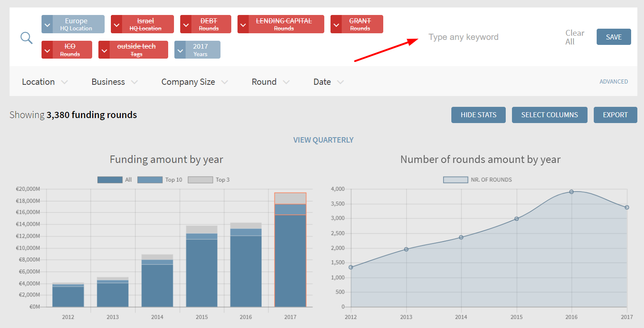Open the Business filter menu
This screenshot has width=644, height=328.
[x=114, y=82]
